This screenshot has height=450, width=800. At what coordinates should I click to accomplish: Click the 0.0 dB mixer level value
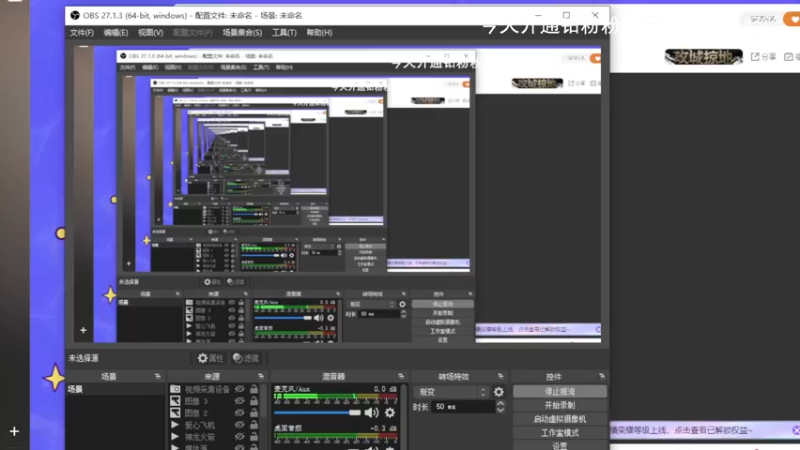[x=385, y=389]
